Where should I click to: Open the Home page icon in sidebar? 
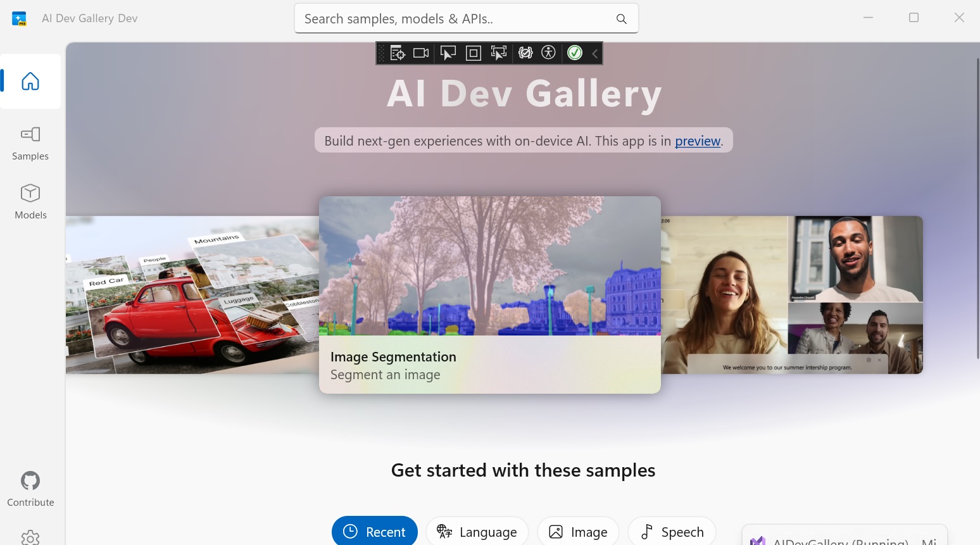(30, 81)
